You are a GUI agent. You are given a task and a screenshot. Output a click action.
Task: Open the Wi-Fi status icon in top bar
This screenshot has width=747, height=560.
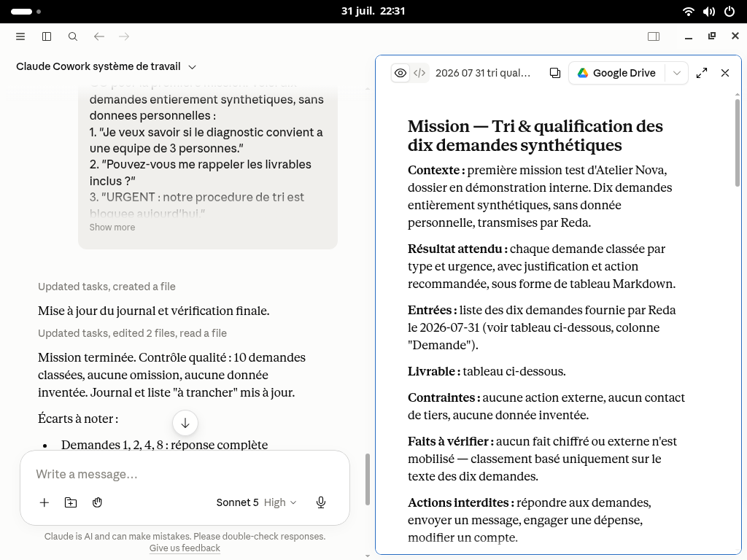tap(688, 12)
